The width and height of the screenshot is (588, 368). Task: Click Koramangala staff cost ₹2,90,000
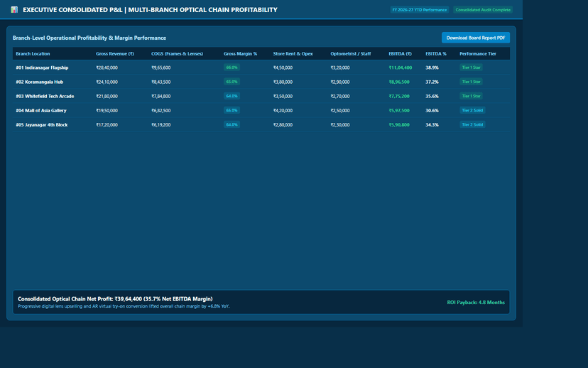tap(340, 82)
